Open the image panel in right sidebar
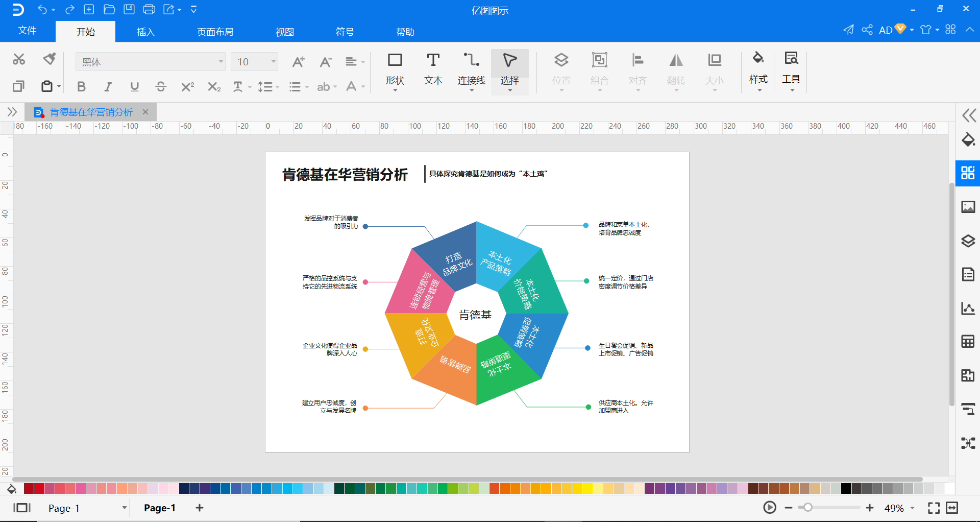The height and width of the screenshot is (522, 980). [x=968, y=207]
